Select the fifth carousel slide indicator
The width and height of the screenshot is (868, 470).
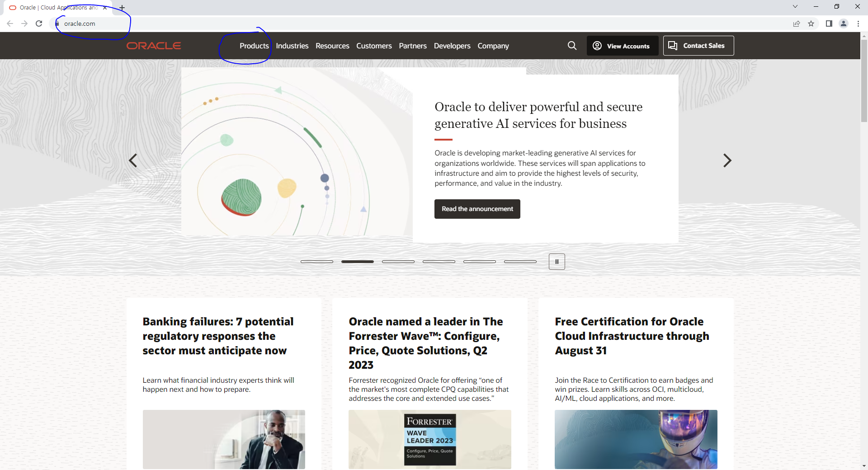click(x=480, y=262)
